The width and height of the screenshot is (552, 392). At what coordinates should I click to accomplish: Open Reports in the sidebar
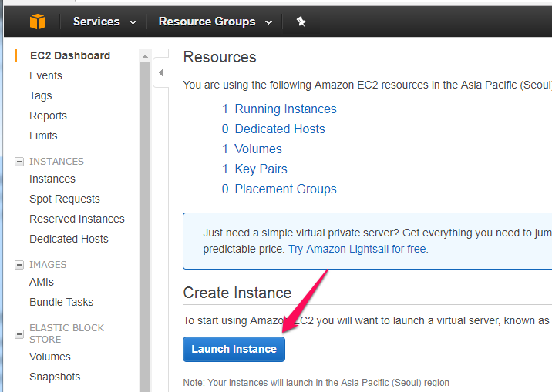click(49, 116)
